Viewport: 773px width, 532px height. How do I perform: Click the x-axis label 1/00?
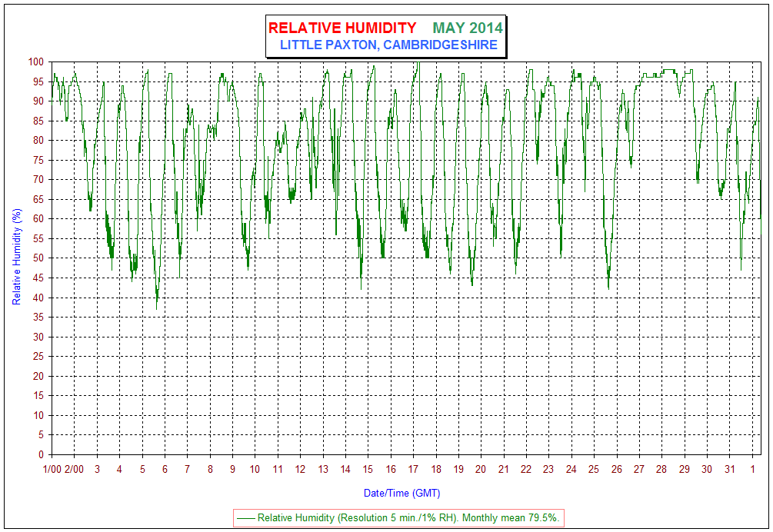[52, 470]
